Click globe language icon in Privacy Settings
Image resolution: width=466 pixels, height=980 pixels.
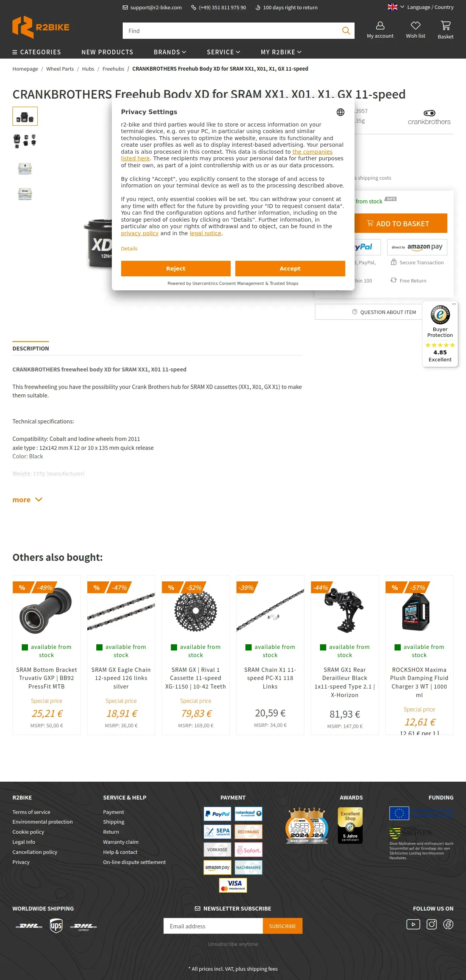pos(341,112)
